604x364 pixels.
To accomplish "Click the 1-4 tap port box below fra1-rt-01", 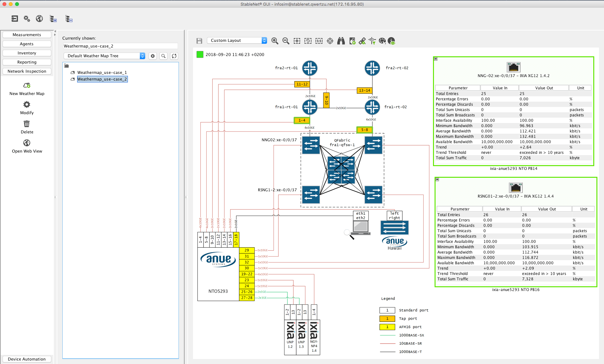I will tap(302, 120).
